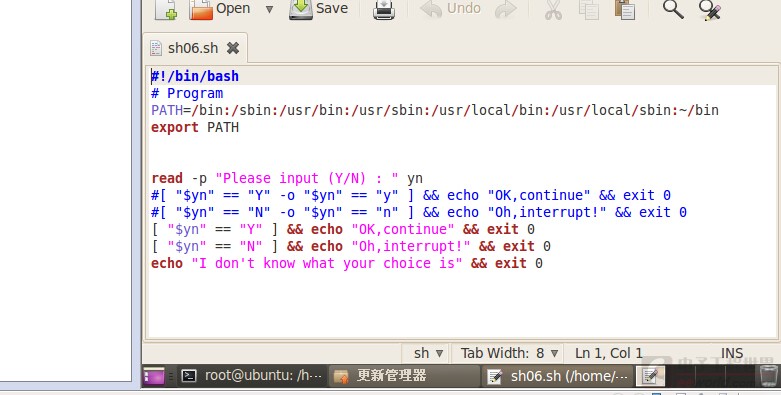781x395 pixels.
Task: Print the document with the printer icon
Action: click(x=384, y=9)
